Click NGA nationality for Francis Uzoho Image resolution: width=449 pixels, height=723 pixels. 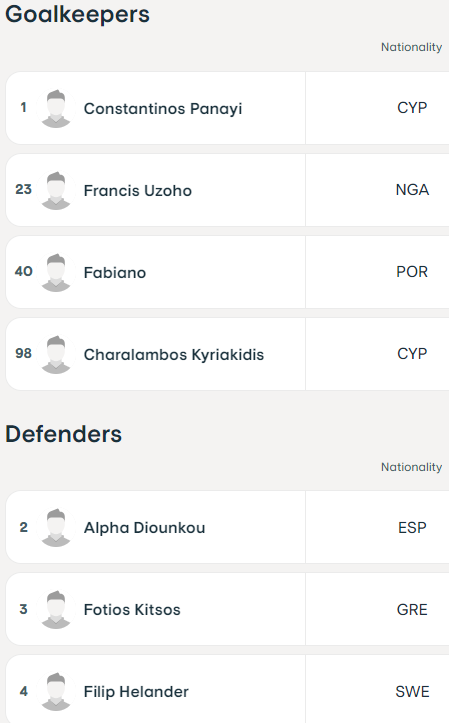point(412,190)
